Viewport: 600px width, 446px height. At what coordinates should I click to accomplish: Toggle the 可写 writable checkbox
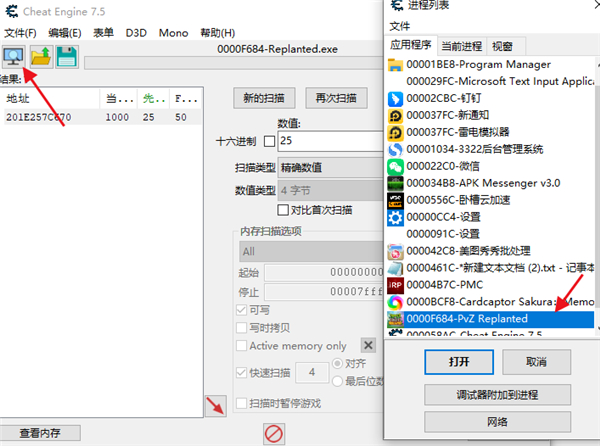coord(241,310)
